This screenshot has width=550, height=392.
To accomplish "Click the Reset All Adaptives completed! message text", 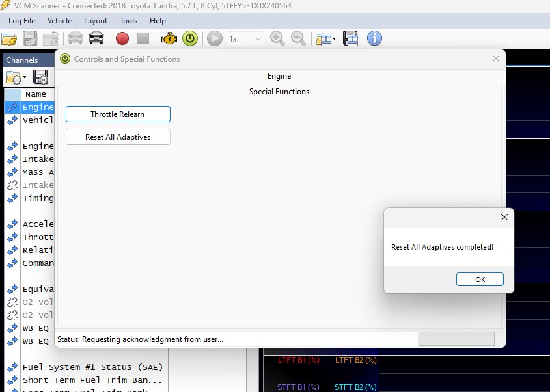I will [443, 247].
